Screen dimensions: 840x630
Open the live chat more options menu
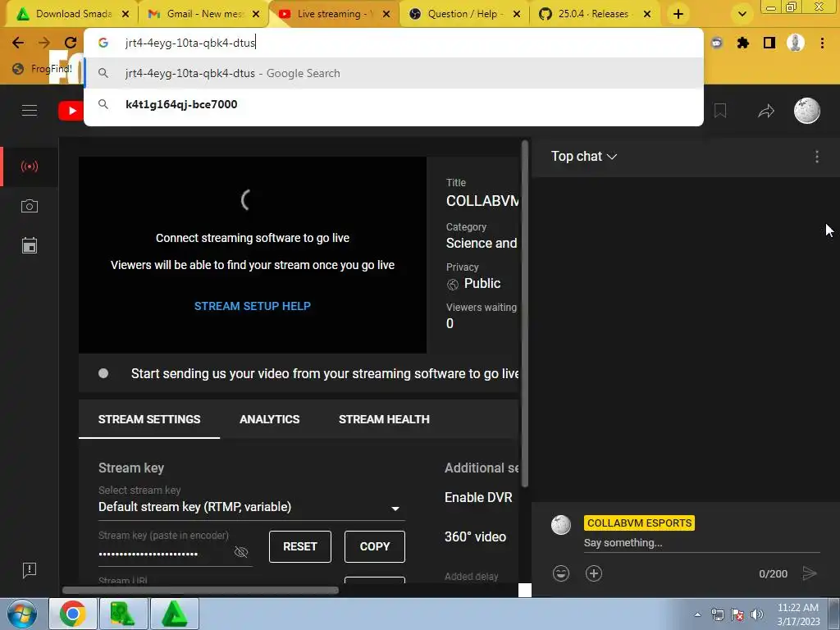[816, 157]
